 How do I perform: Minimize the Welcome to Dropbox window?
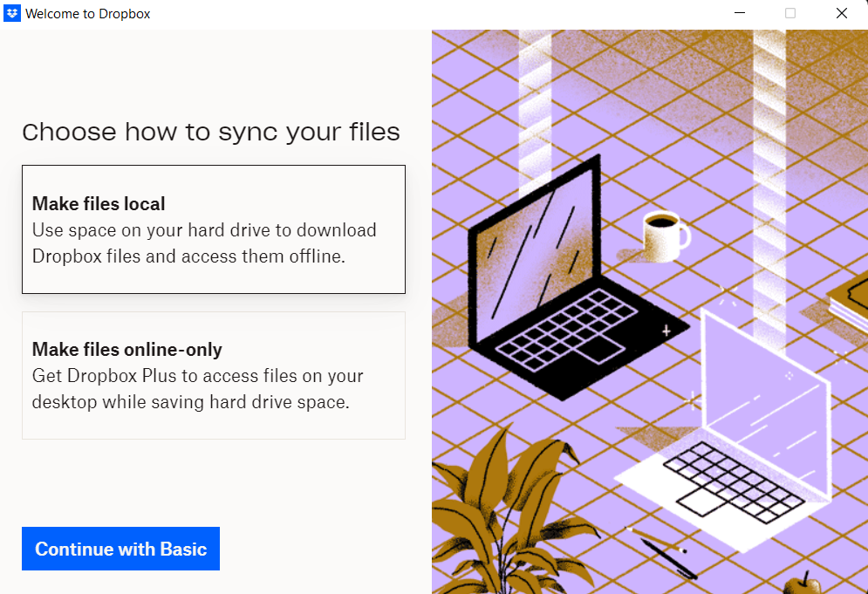pyautogui.click(x=740, y=13)
